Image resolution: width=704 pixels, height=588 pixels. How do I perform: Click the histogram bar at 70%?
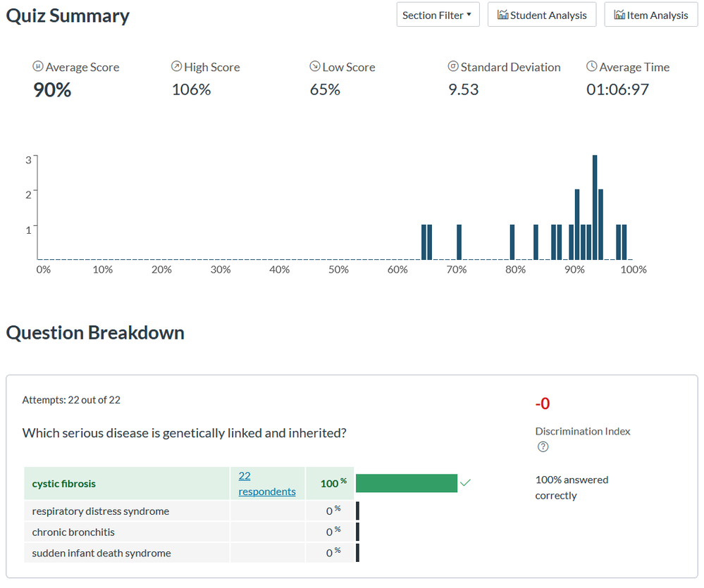pyautogui.click(x=459, y=242)
